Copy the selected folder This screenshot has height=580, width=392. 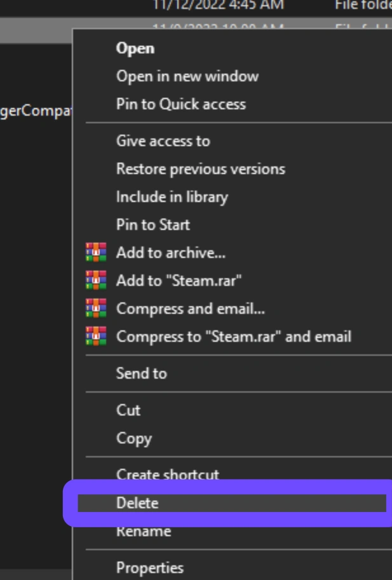[x=133, y=438]
